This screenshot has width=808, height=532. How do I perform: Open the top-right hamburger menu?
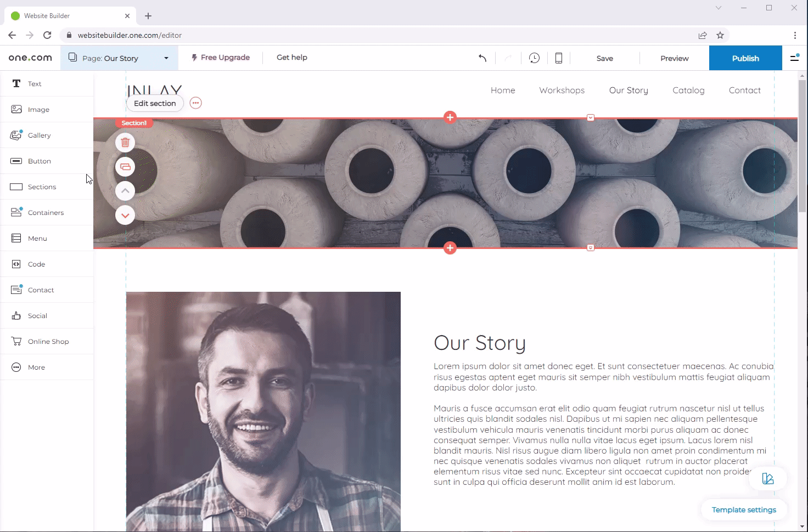coord(794,58)
